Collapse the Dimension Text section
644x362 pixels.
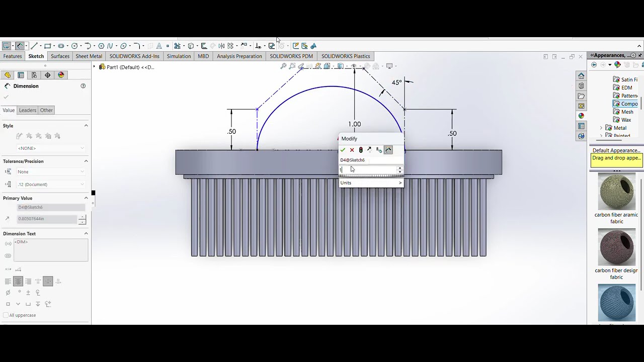click(x=86, y=234)
